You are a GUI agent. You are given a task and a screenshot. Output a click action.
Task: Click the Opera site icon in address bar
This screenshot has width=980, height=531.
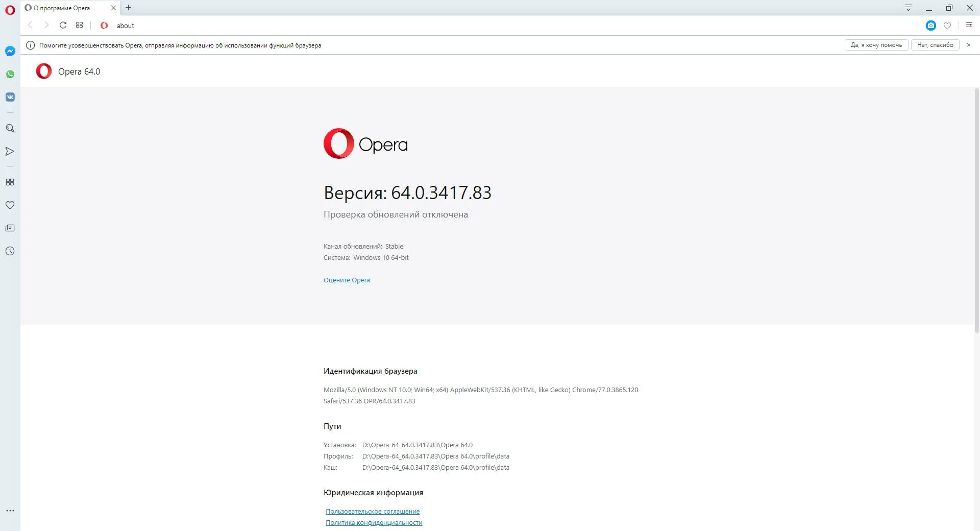(x=104, y=26)
